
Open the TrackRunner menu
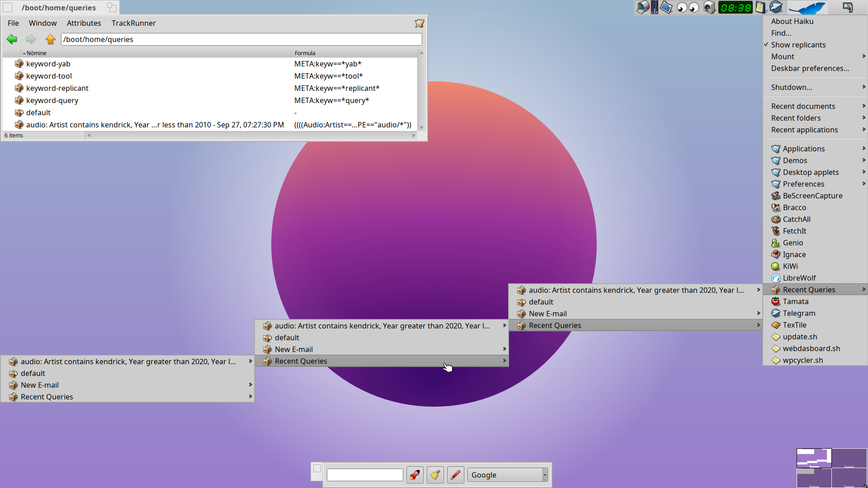133,23
